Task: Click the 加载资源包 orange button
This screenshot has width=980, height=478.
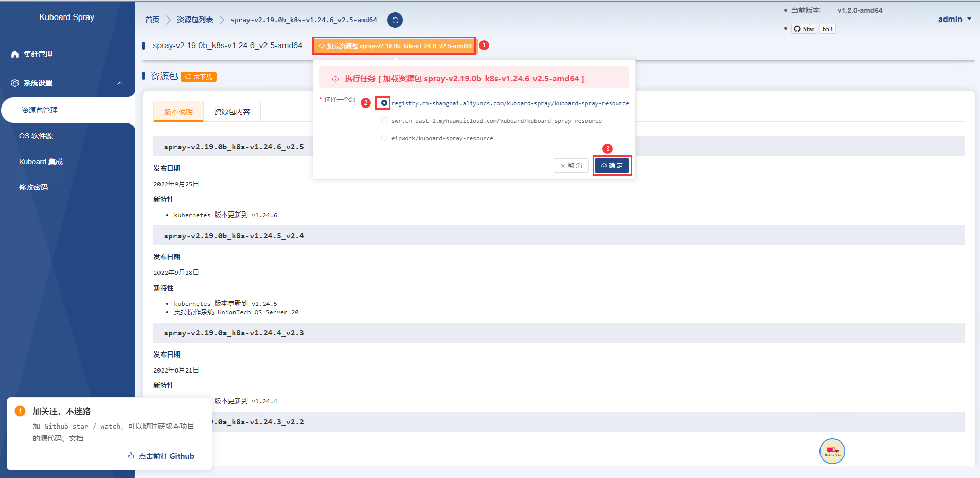Action: tap(395, 46)
